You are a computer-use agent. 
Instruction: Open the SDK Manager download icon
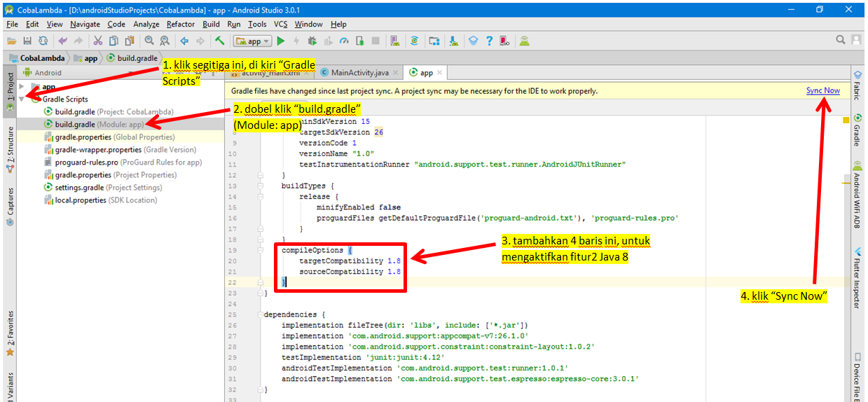pyautogui.click(x=453, y=41)
